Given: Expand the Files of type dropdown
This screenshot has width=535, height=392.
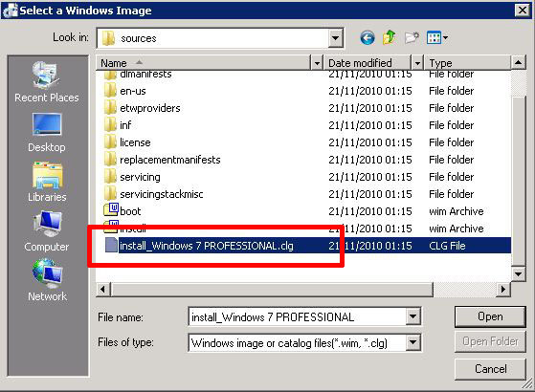Looking at the screenshot, I should point(413,342).
